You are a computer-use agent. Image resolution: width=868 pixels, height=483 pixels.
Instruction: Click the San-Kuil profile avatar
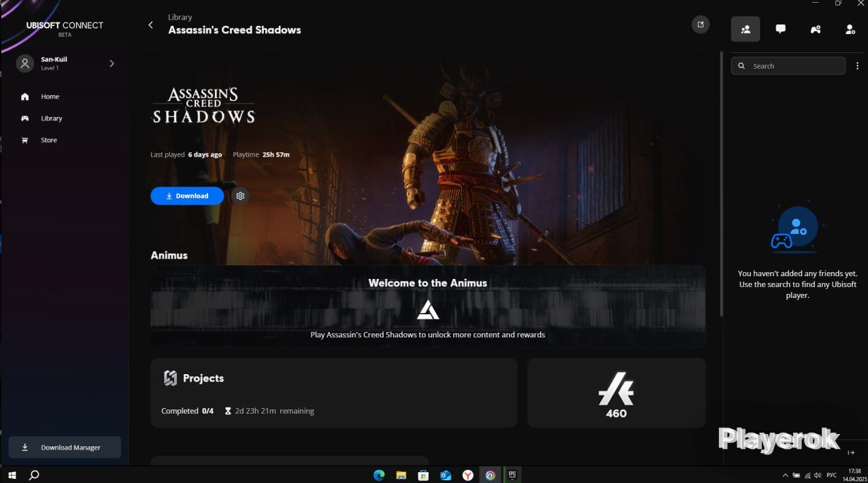pos(25,63)
